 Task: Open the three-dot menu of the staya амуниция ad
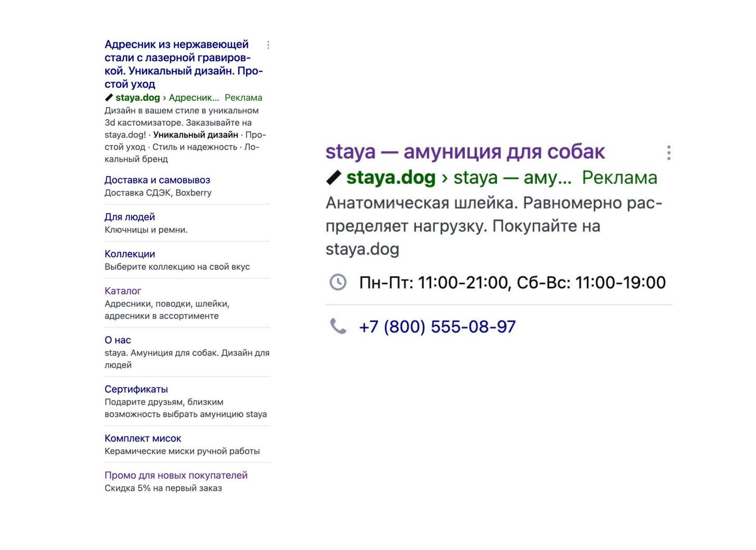click(x=669, y=153)
